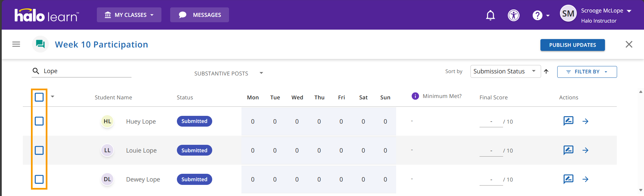Toggle ascending sort order arrow
The image size is (644, 196).
(546, 71)
